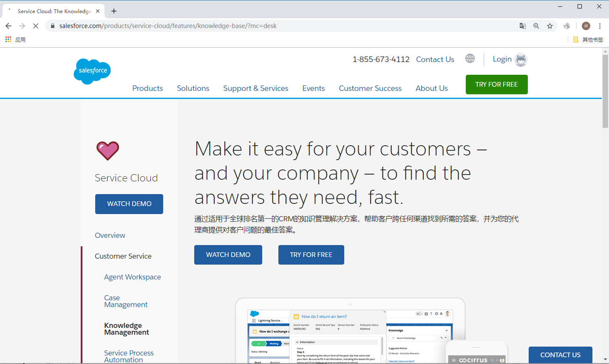This screenshot has height=364, width=609.
Task: Select the completed green check status step
Action: click(259, 343)
